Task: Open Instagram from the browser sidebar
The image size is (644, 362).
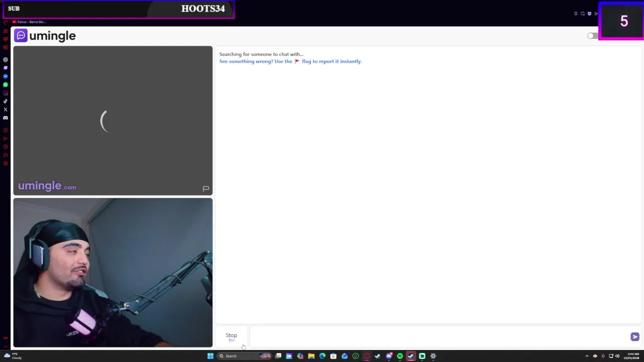Action: pos(6,93)
